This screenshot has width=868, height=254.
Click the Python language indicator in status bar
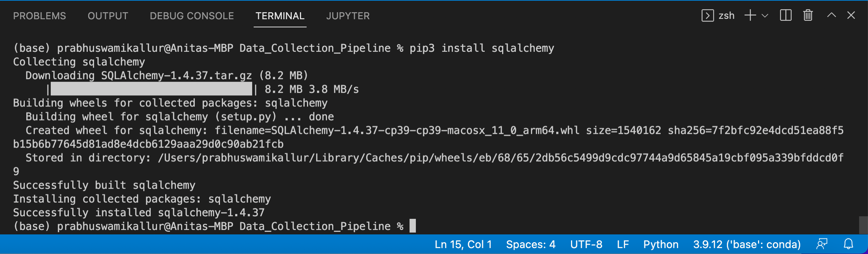pyautogui.click(x=661, y=244)
